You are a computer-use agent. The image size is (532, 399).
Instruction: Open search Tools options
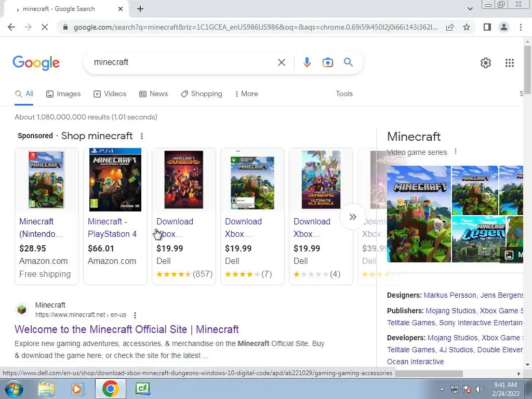[344, 94]
